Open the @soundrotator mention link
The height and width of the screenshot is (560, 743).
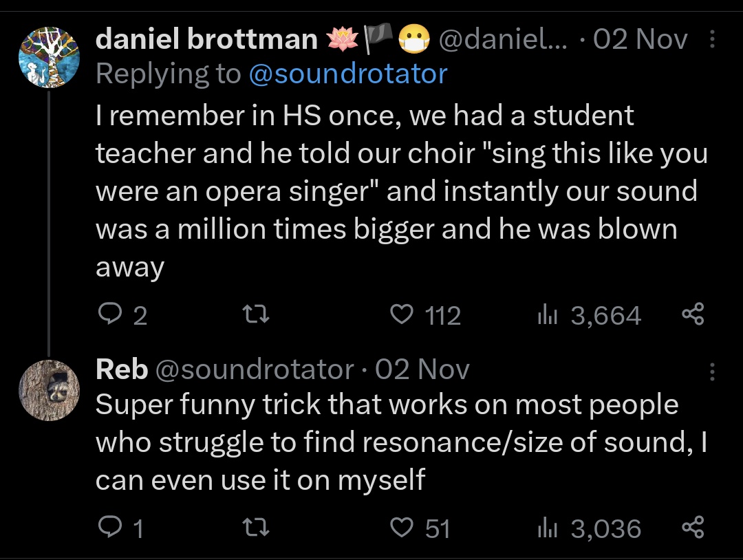pos(347,74)
